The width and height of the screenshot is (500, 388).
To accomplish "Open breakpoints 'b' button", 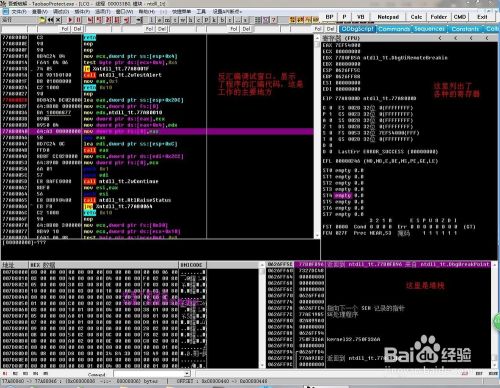I will [222, 20].
